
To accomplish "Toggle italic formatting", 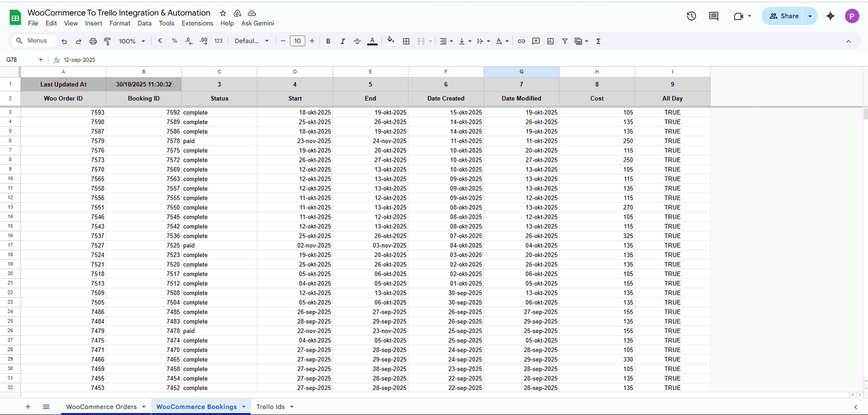I will pyautogui.click(x=342, y=41).
